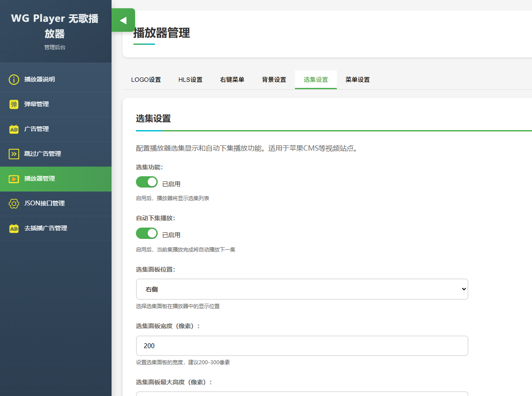Open the 菜单设置 tab
This screenshot has width=532, height=396.
coord(358,80)
